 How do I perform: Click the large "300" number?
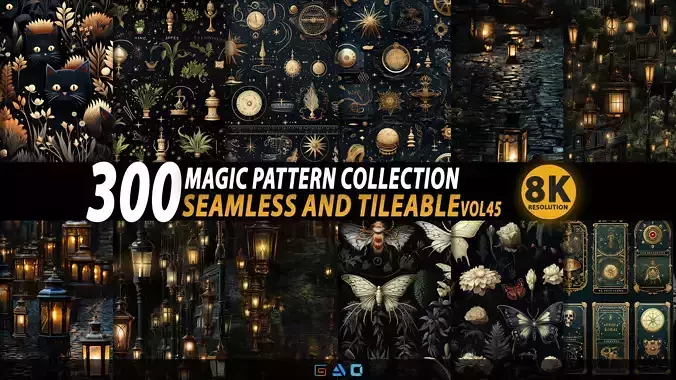(x=134, y=193)
